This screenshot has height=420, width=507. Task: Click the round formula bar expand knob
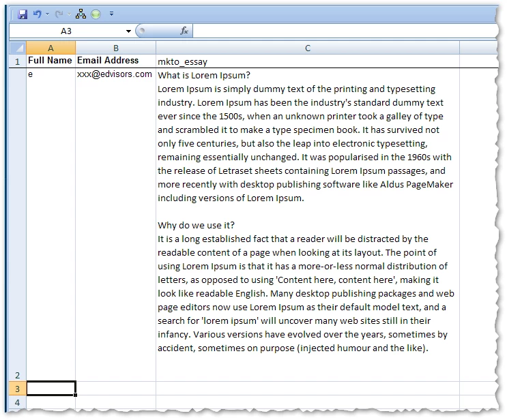[142, 31]
